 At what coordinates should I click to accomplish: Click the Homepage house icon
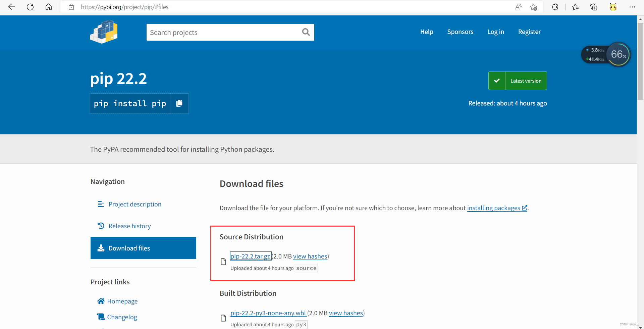(x=101, y=301)
